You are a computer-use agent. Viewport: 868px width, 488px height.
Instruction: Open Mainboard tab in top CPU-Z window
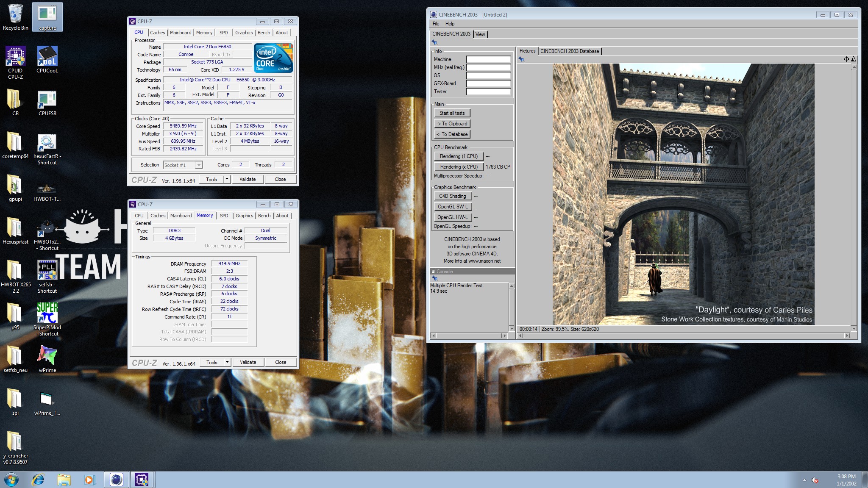181,33
